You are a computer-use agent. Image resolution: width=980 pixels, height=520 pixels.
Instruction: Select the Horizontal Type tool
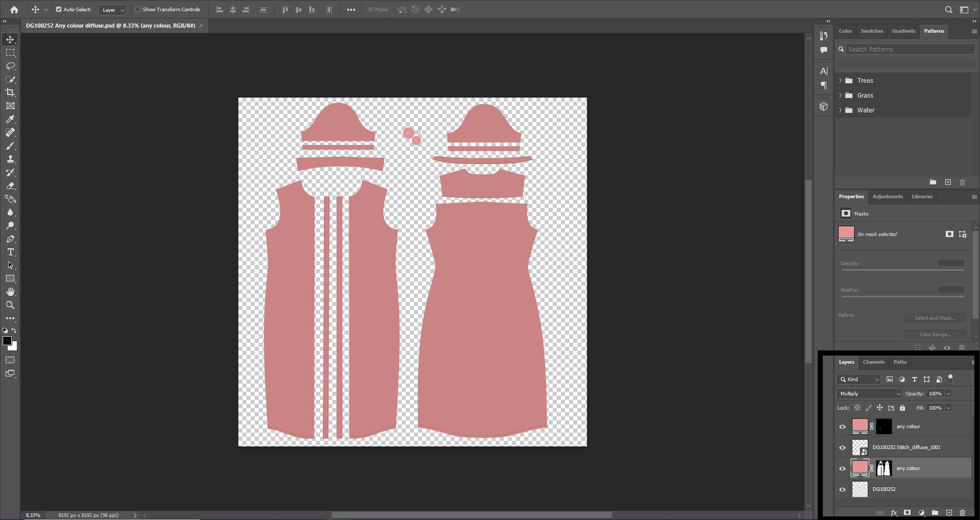point(10,252)
